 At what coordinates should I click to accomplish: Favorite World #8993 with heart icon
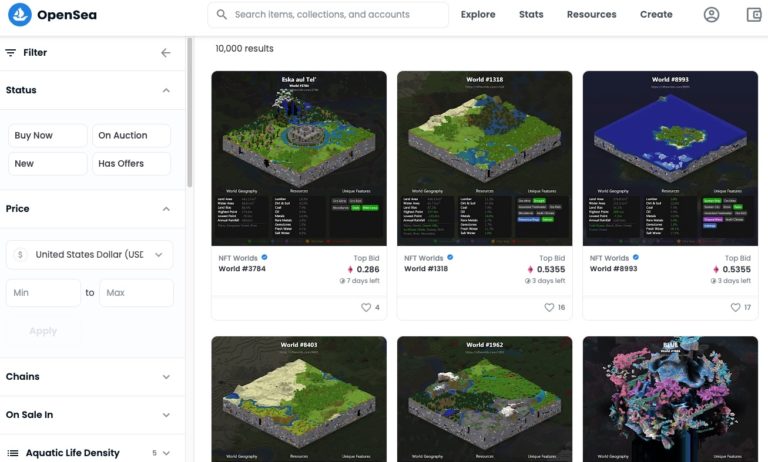pos(735,307)
